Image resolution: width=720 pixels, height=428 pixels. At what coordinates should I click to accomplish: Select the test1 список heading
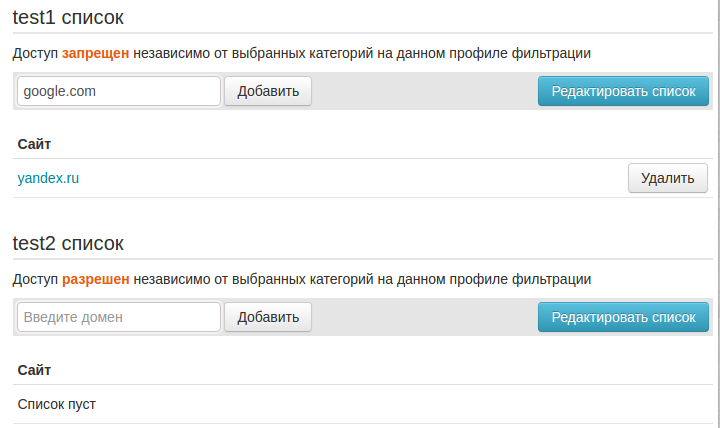pos(68,17)
